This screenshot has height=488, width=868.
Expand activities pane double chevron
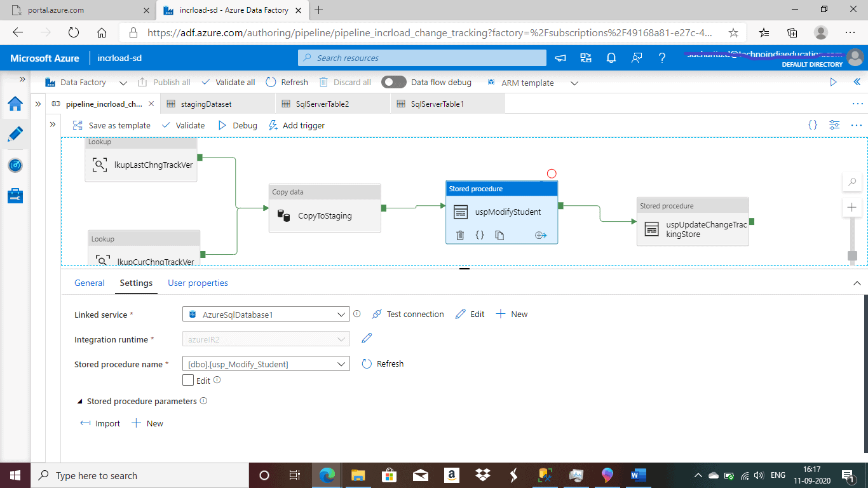click(52, 125)
